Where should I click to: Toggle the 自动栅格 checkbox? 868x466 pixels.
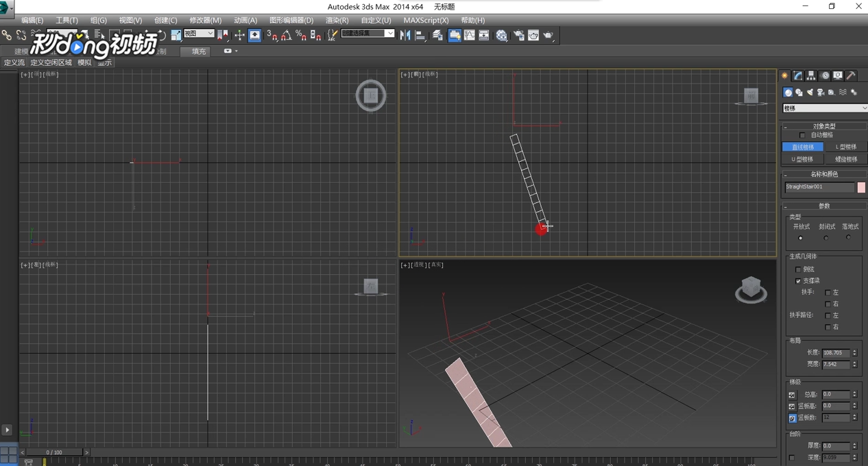(802, 135)
